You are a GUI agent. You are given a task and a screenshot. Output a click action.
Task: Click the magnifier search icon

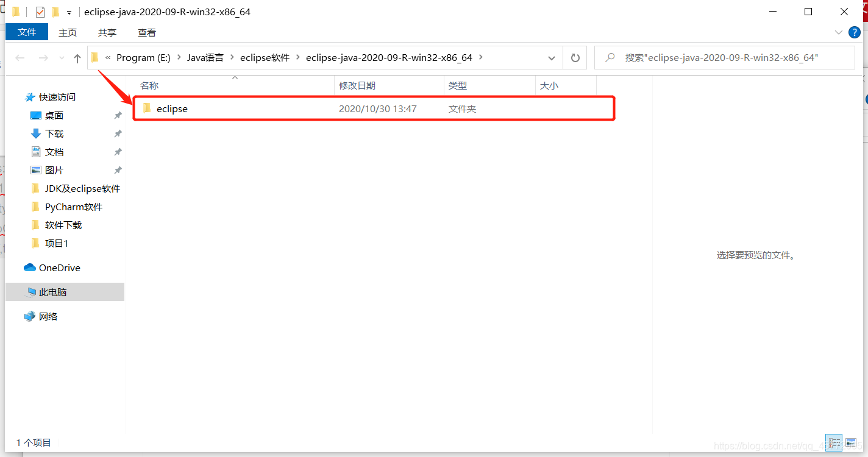click(610, 58)
